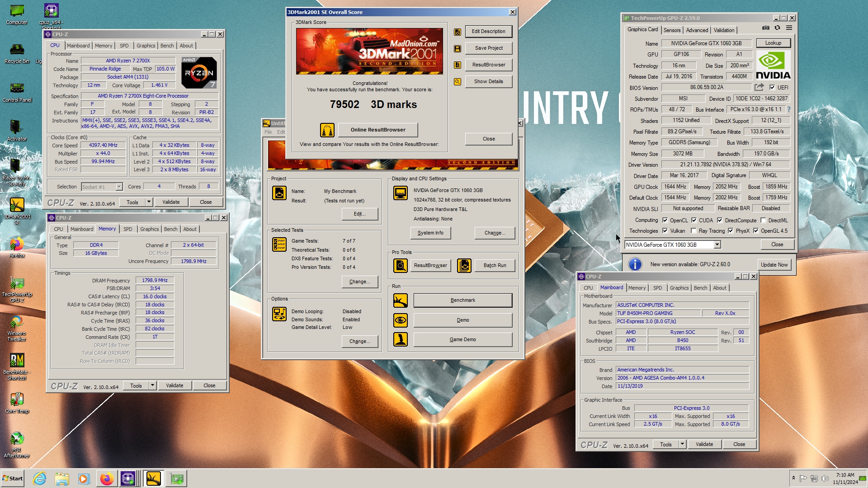Toggle OpenGL 4.5 checkbox in GPU-Z

pos(756,231)
